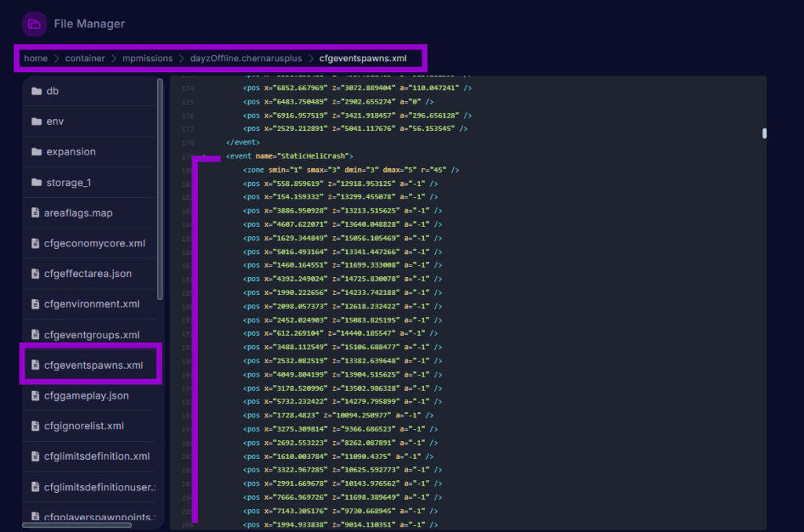Click the file icon for cfggameplay.json
804x532 pixels.
point(35,395)
